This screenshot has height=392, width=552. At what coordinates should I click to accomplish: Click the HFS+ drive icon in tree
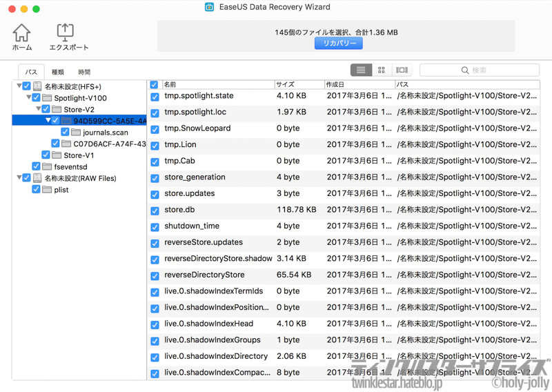point(37,86)
